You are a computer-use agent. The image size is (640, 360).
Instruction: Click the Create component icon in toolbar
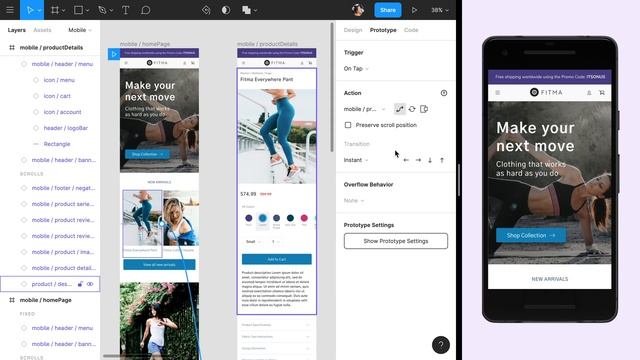[x=206, y=10]
